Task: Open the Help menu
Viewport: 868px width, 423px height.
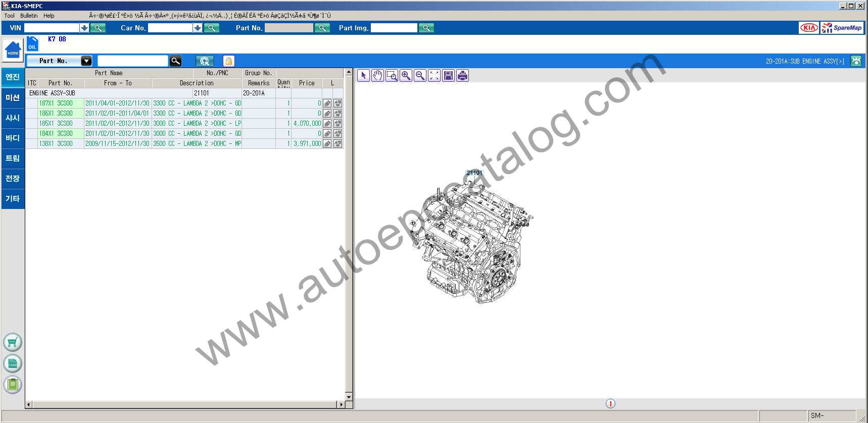Action: pyautogui.click(x=49, y=16)
